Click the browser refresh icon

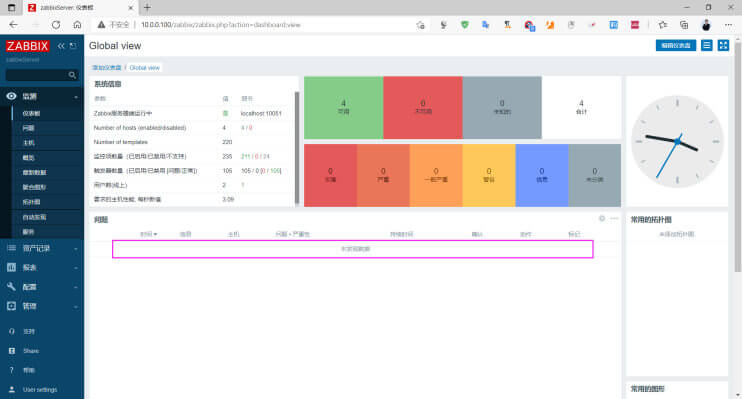56,25
